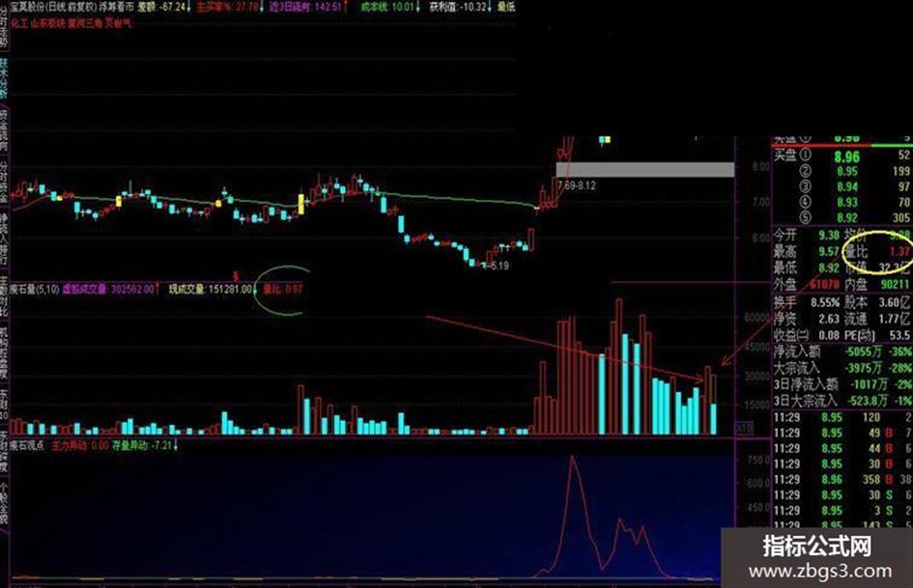Click the 3日净流入额 -1017万 row
The width and height of the screenshot is (913, 588).
pos(842,384)
